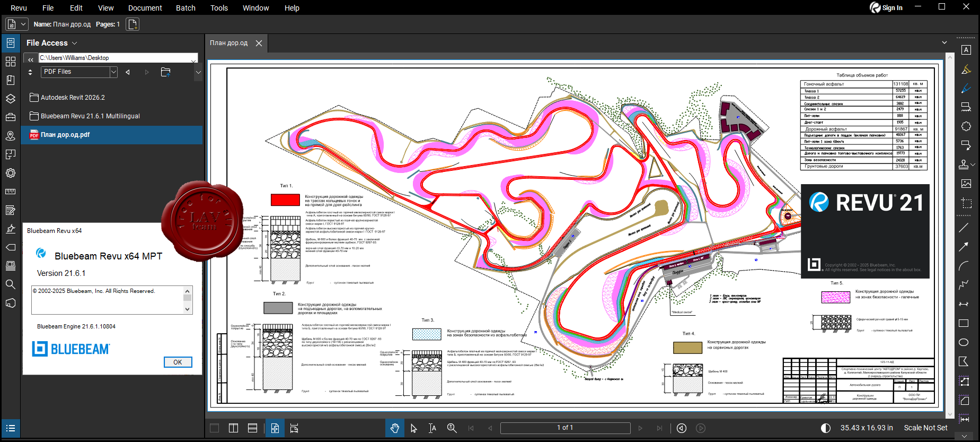Screen dimensions: 980x442
Task: Select the Arc tool
Action: tap(964, 266)
